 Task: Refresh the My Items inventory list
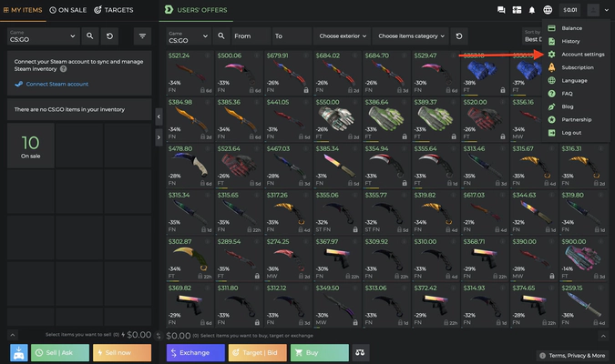pos(110,36)
